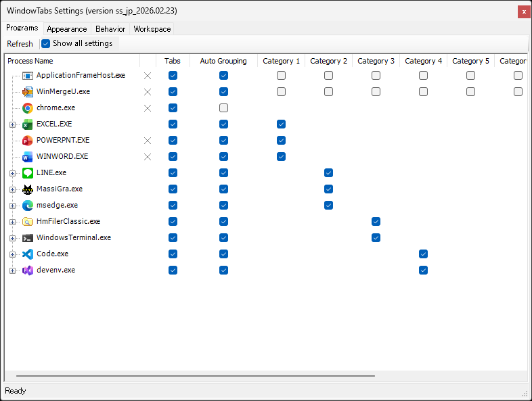
Task: Click the ApplicationFrameHost.exe process icon
Action: 28,76
